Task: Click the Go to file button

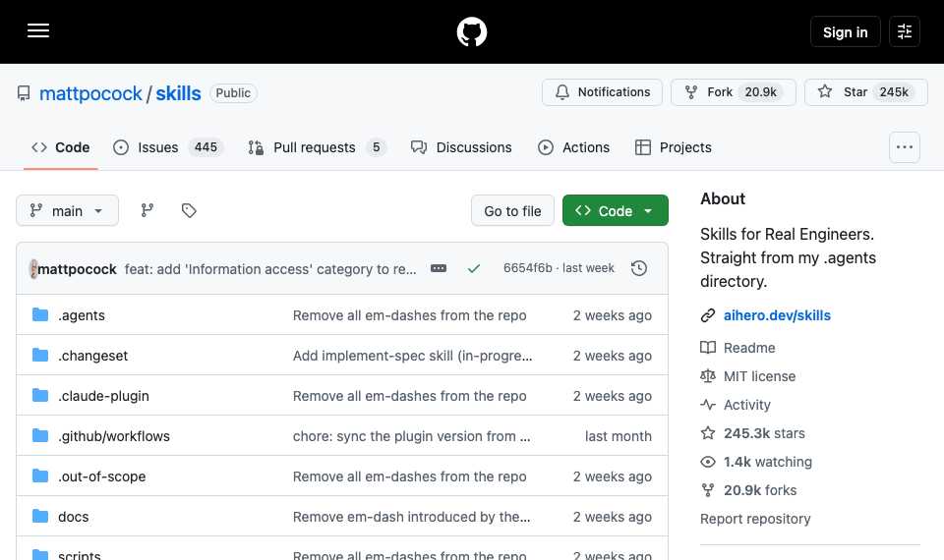Action: coord(512,210)
